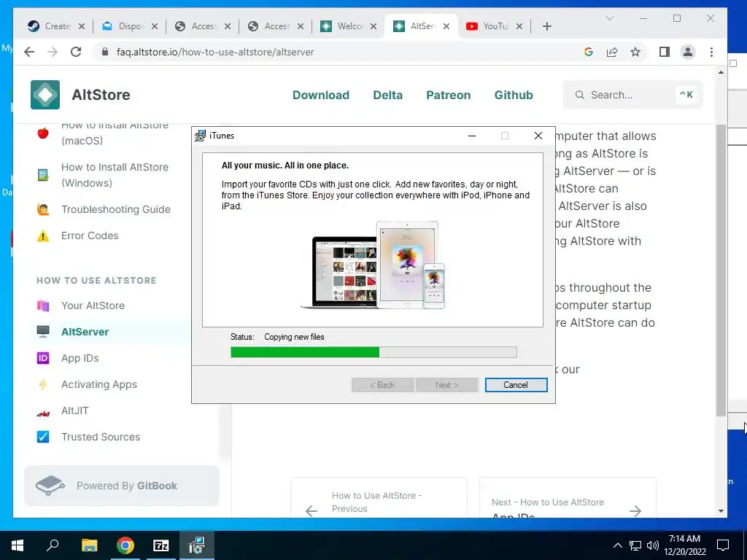Open the Your AltStore sidebar page
Viewport: 747px width, 560px height.
coord(93,306)
